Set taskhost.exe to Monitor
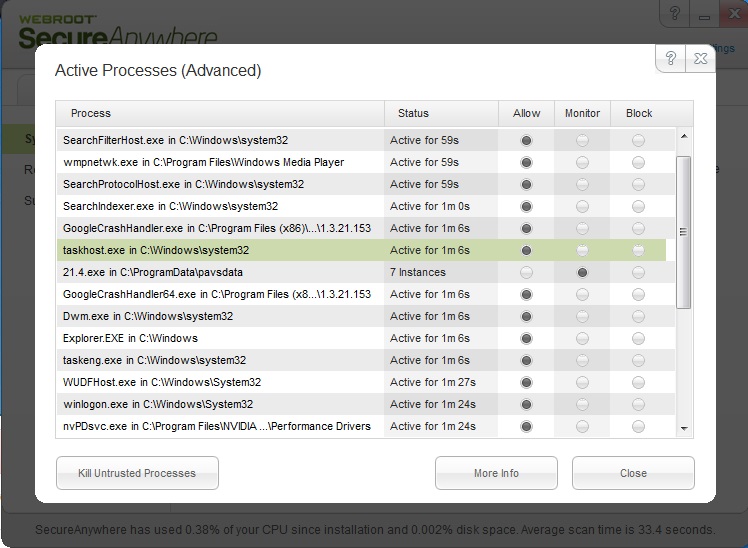Screen dimensions: 748x548 [582, 250]
